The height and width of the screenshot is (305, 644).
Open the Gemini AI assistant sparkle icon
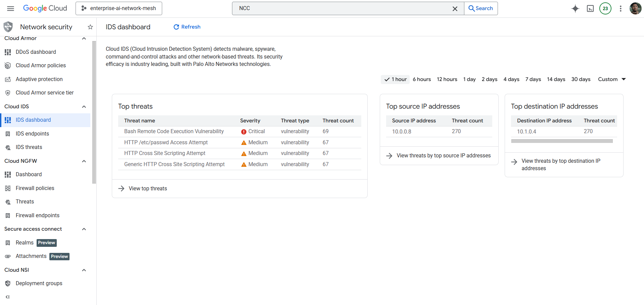click(x=575, y=9)
